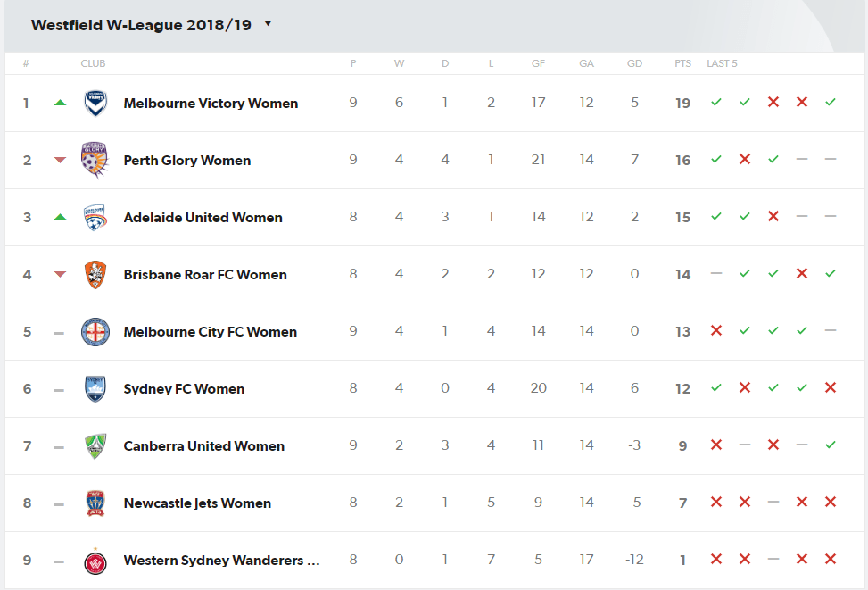
Task: Click the GF column header
Action: pyautogui.click(x=538, y=63)
